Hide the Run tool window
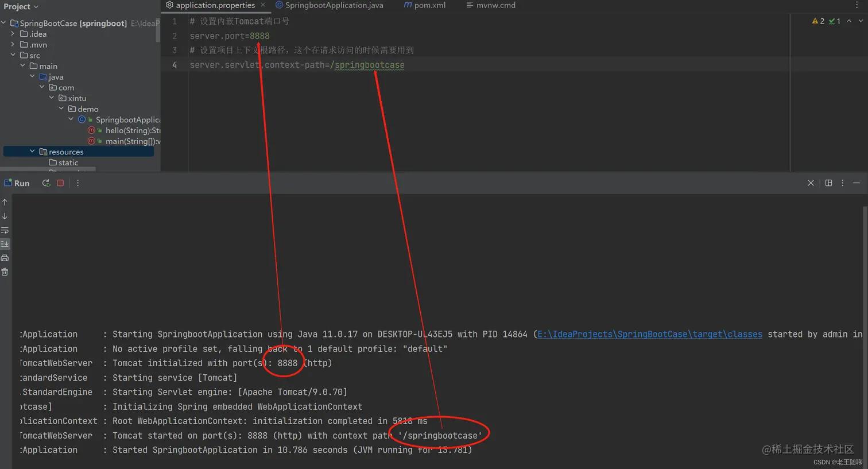Viewport: 868px width, 469px height. click(x=857, y=183)
